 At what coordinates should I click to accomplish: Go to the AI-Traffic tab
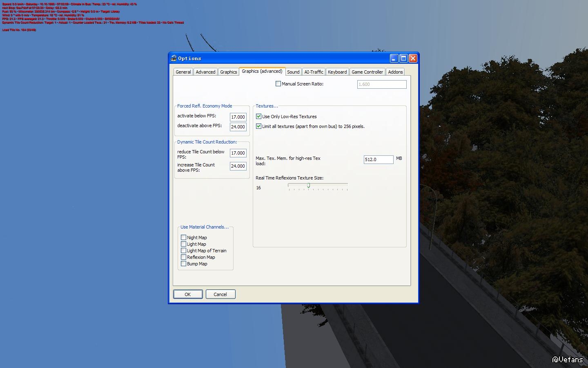(314, 72)
